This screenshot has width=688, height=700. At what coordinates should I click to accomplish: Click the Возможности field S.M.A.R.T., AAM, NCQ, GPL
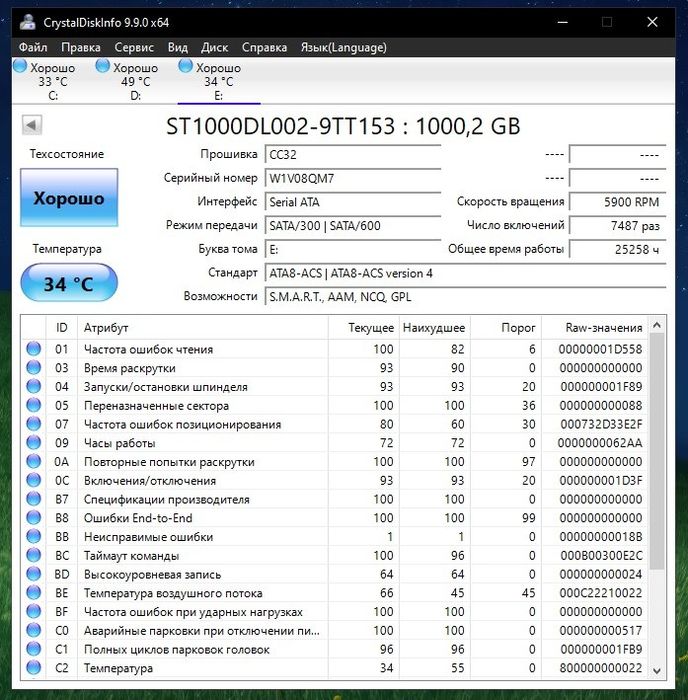[x=465, y=296]
